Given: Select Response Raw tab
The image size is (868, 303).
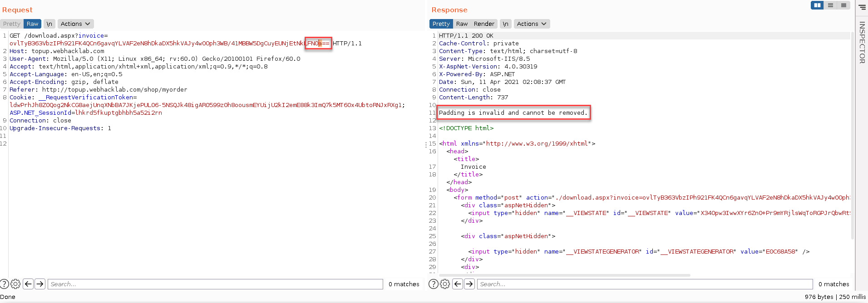Looking at the screenshot, I should (462, 24).
